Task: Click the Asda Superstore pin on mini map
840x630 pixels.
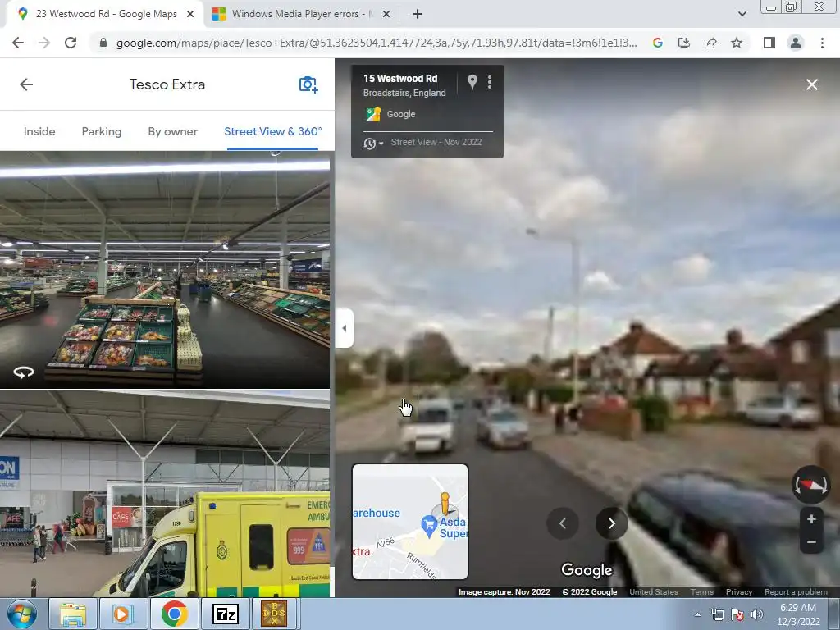Action: tap(429, 526)
